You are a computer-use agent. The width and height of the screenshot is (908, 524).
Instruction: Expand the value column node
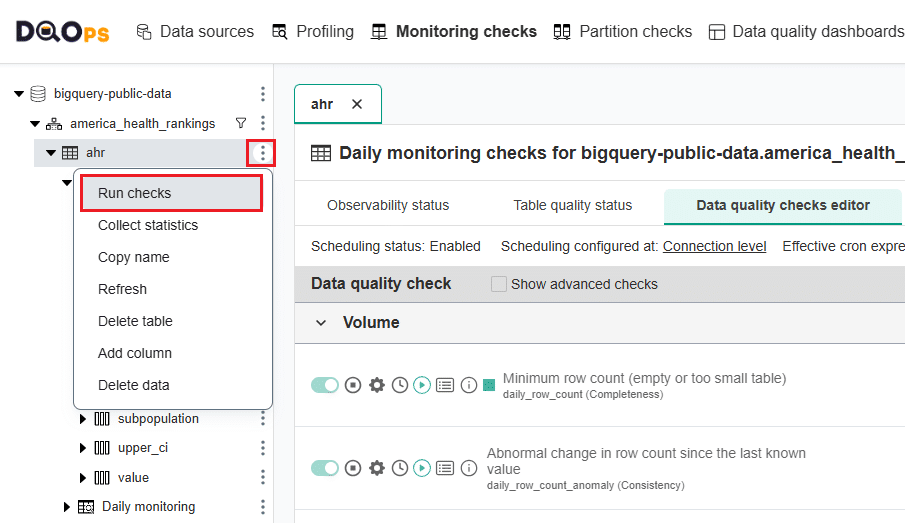pyautogui.click(x=83, y=478)
